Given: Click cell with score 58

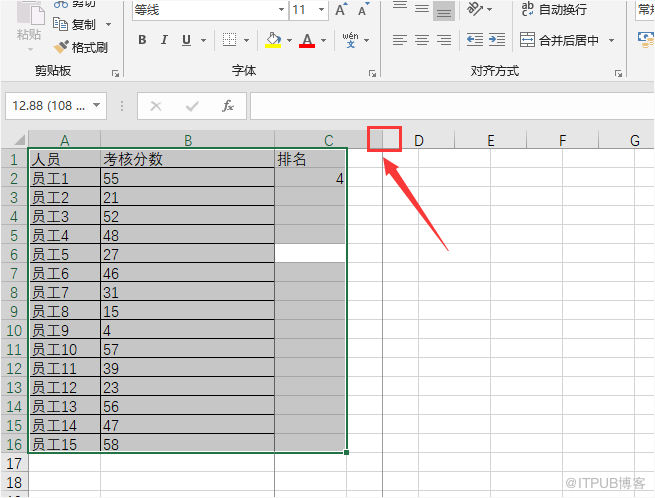Looking at the screenshot, I should (188, 444).
